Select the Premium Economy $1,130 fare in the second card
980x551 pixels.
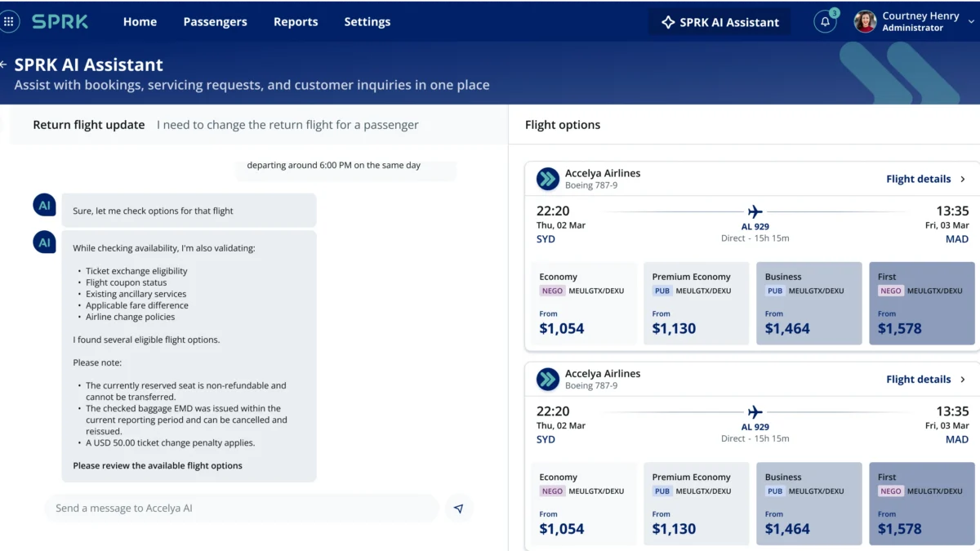696,504
